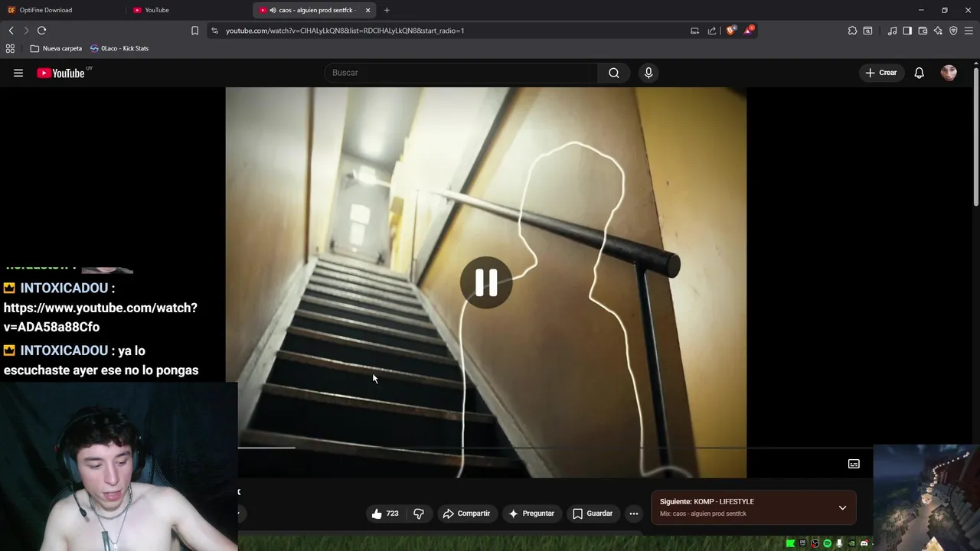The width and height of the screenshot is (980, 551).
Task: Open the Brave Rewards triangle icon
Action: (749, 31)
